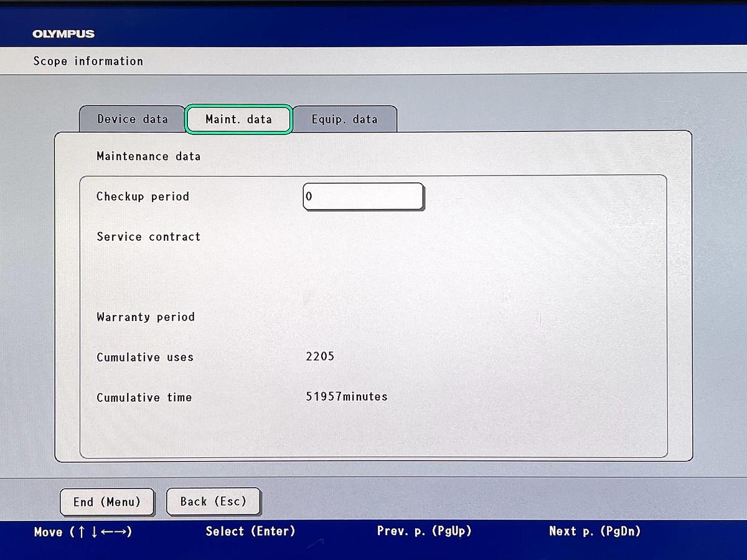The width and height of the screenshot is (747, 560).
Task: Click the Maintenance data heading
Action: [148, 156]
